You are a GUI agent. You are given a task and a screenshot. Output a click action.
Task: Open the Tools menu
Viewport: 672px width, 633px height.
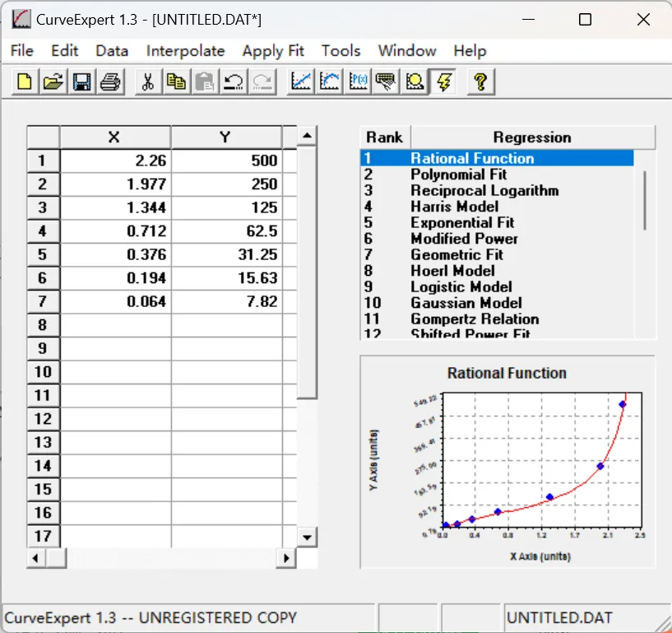pos(341,51)
